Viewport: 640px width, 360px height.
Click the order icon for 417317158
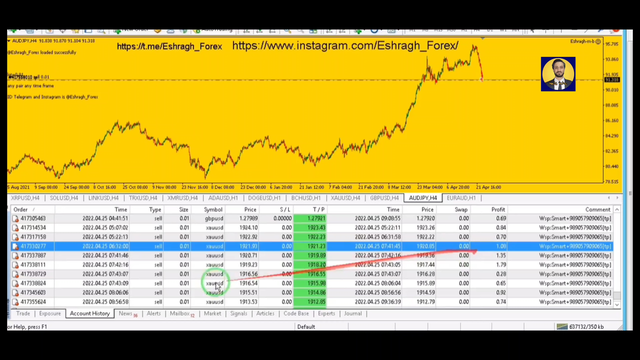point(15,237)
